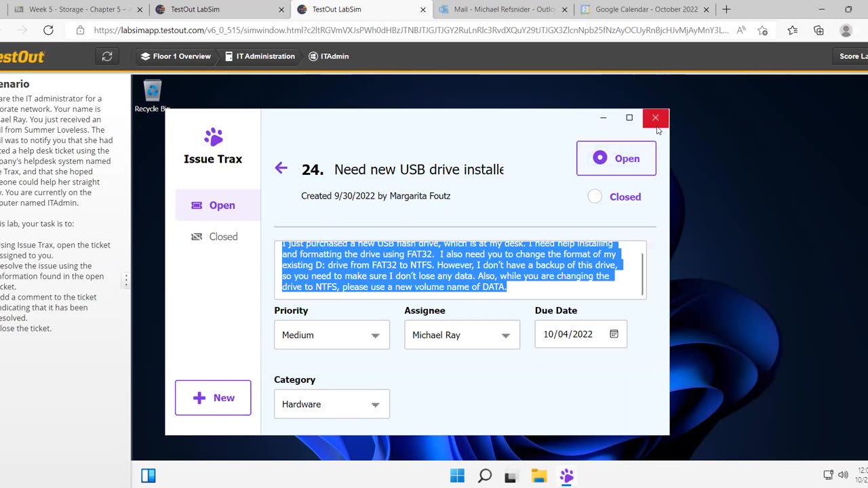The width and height of the screenshot is (868, 488).
Task: Click Issue Trax paw icon in taskbar
Action: 566,476
